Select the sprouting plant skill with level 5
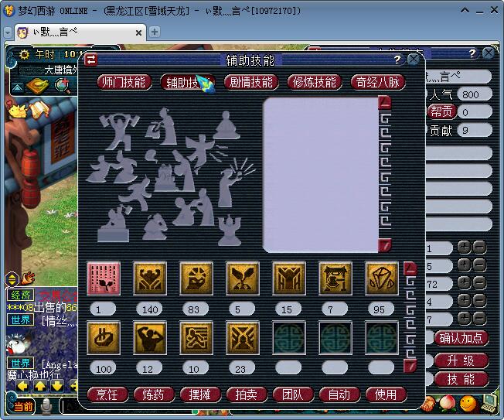Screen dimensions: 504x420 click(243, 278)
